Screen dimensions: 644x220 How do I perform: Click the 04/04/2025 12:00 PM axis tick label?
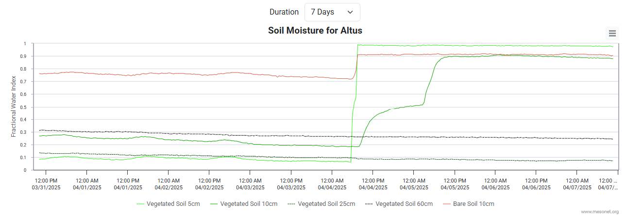[373, 183]
